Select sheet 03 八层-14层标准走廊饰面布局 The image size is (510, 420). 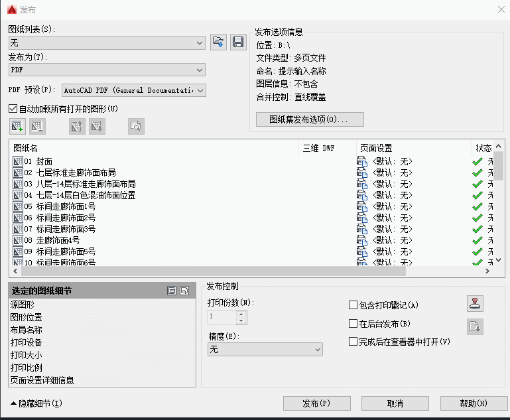tap(80, 184)
